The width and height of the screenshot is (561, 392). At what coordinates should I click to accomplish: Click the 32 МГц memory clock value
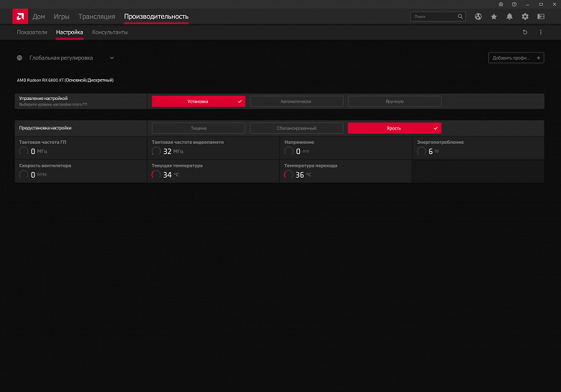(x=173, y=151)
